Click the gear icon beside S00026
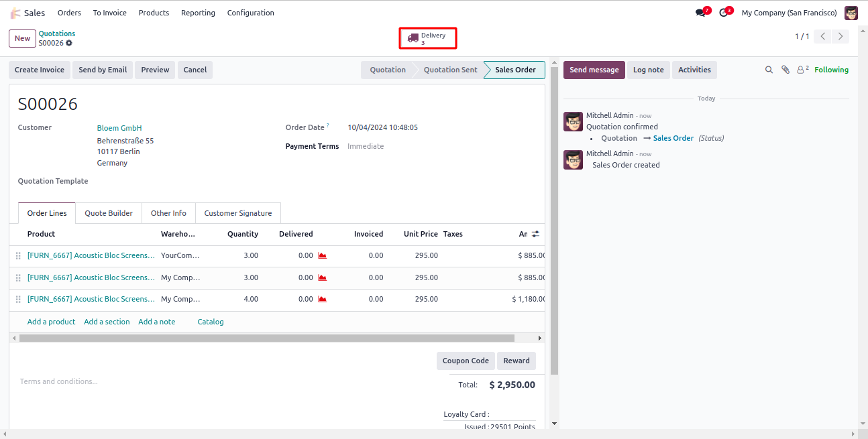Screen dimensions: 868x439 coord(69,43)
